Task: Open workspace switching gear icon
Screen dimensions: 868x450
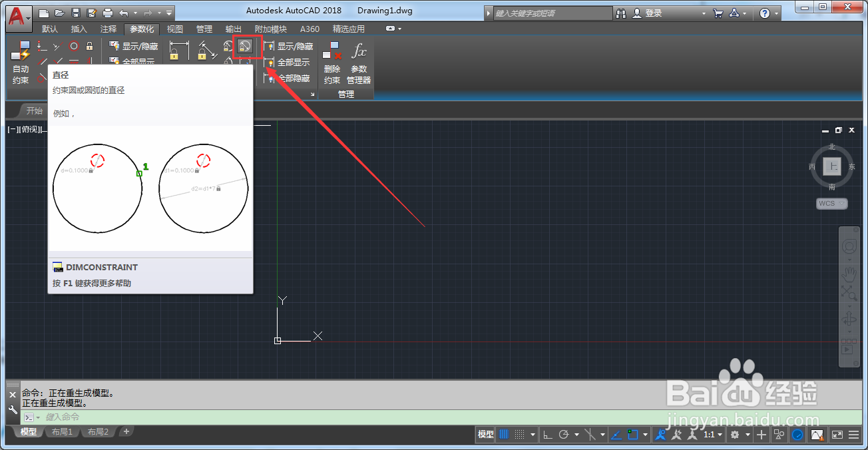Action: coord(735,435)
